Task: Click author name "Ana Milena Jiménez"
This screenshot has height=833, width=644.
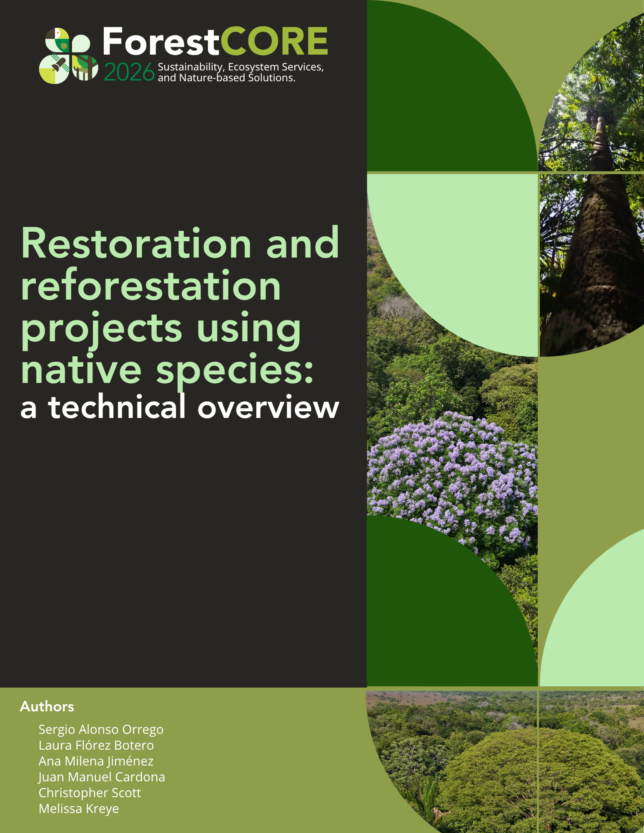Action: [96, 761]
